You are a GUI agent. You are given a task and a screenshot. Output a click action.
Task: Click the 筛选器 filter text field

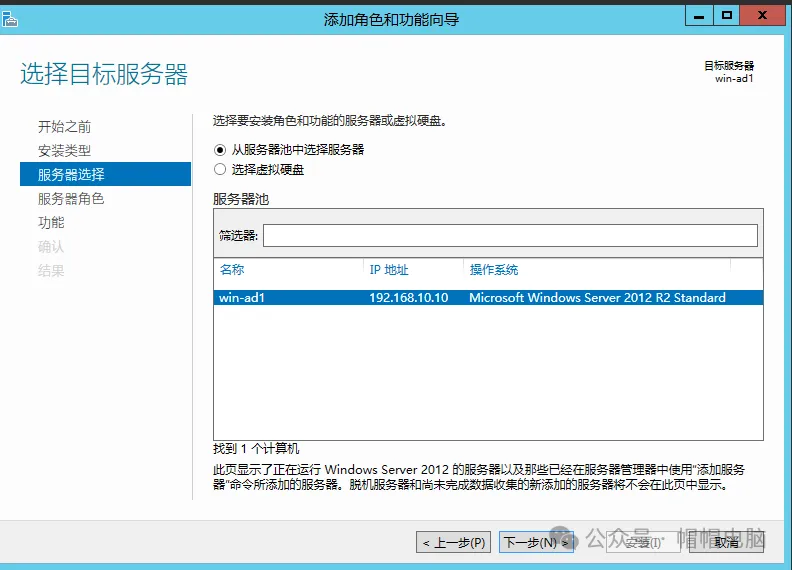tap(509, 236)
